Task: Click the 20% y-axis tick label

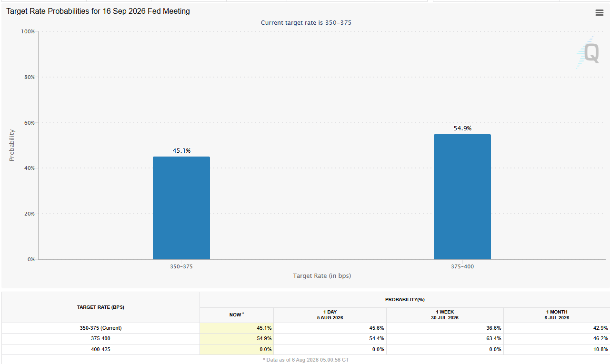Action: click(x=29, y=214)
